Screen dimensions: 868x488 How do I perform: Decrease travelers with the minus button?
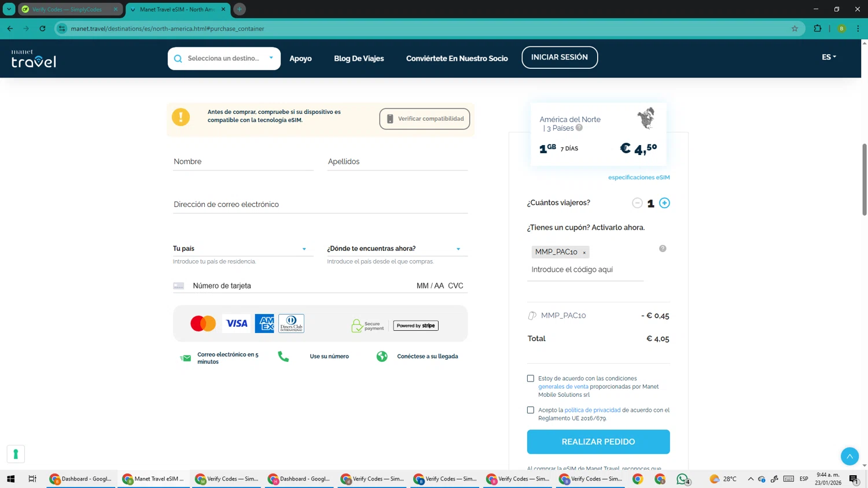(637, 203)
